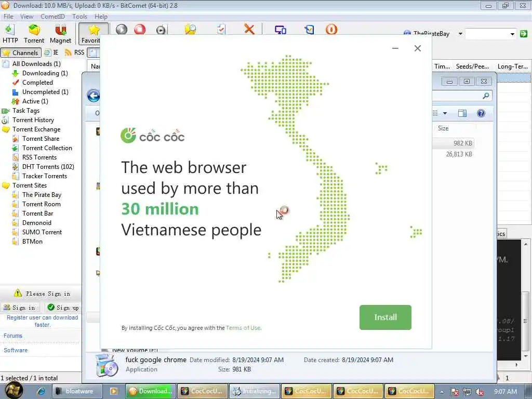Click the Magnet link toolbar icon
Screen dimensions: 532x399
point(60,34)
